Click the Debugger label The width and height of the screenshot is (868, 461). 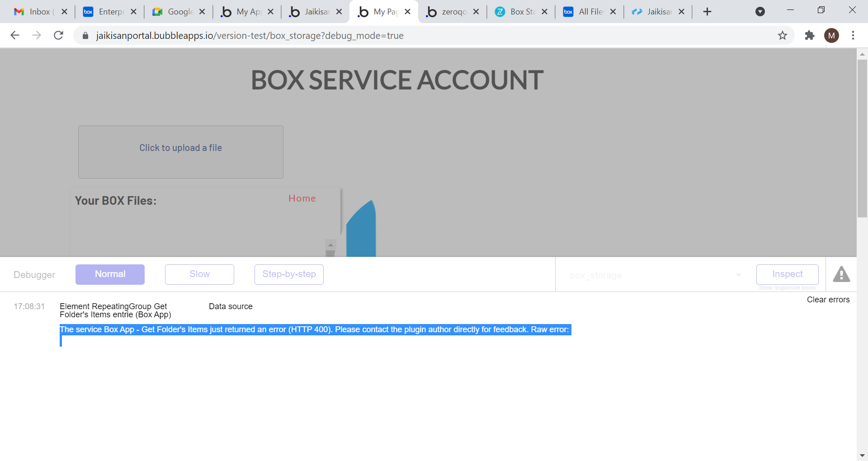pyautogui.click(x=34, y=275)
